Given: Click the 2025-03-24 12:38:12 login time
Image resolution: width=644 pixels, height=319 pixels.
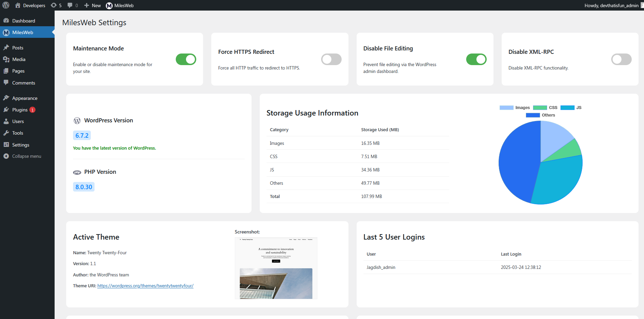Looking at the screenshot, I should [x=521, y=268].
